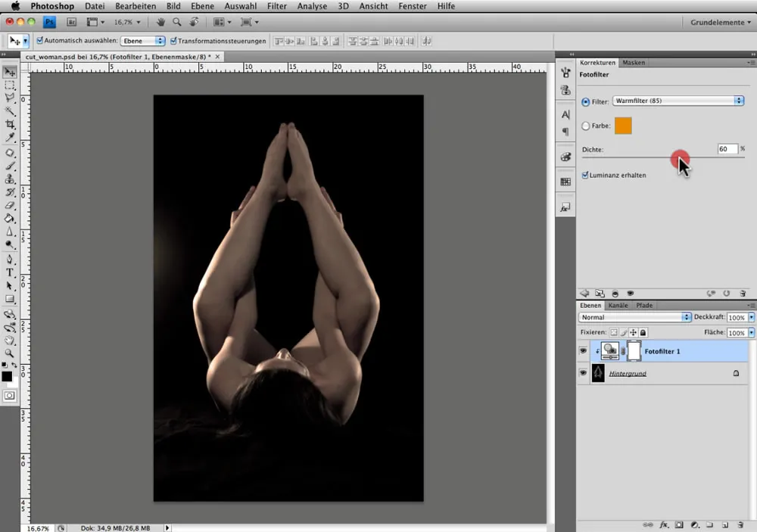Open the Filter menu
The image size is (757, 532).
tap(277, 6)
